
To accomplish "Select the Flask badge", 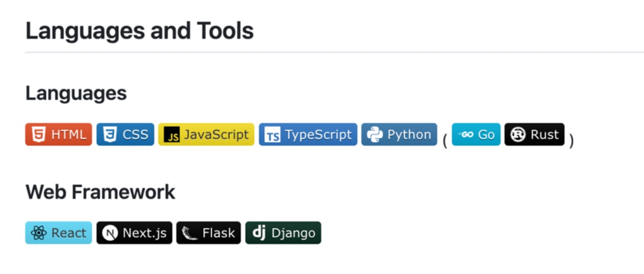I will coord(209,233).
